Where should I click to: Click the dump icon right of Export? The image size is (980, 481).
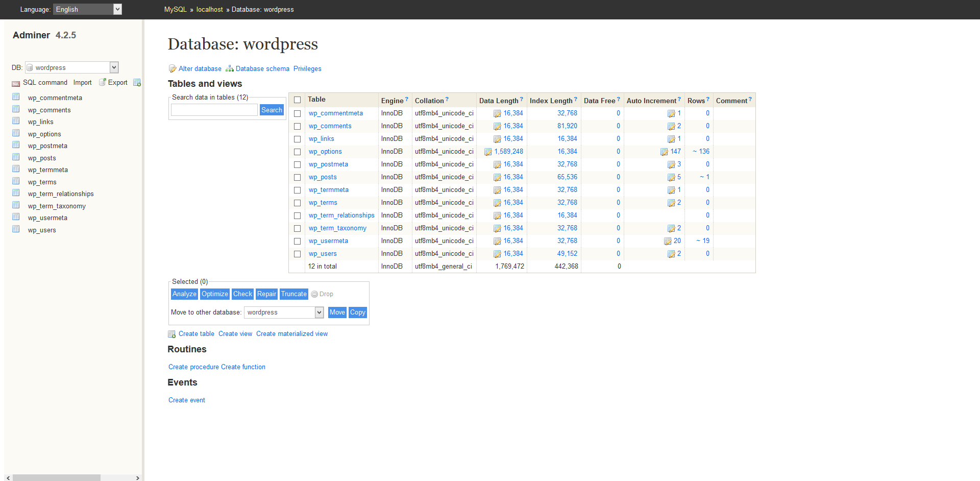[137, 82]
